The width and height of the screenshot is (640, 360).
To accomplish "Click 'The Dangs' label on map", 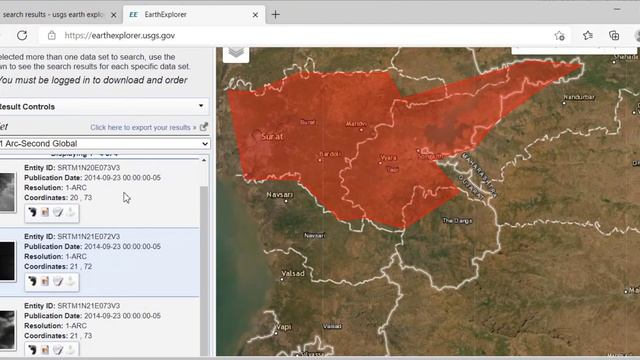I will pyautogui.click(x=457, y=221).
